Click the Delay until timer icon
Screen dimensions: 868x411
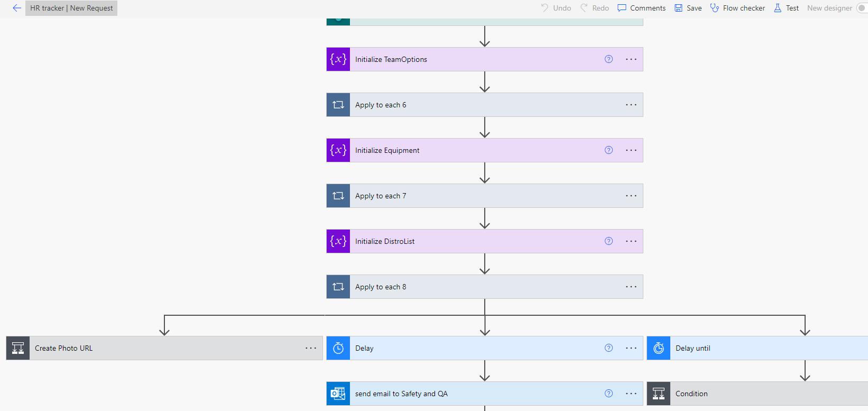tap(659, 348)
